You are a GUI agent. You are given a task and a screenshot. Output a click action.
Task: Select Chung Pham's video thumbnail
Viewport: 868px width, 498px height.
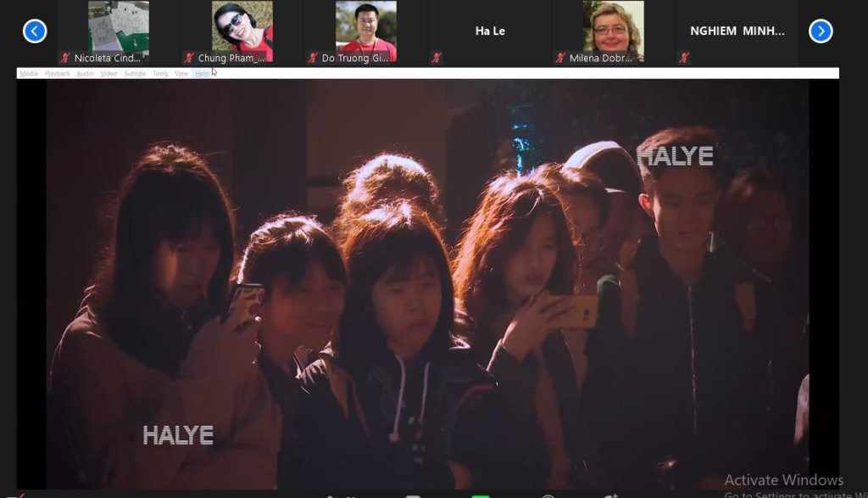pyautogui.click(x=242, y=27)
